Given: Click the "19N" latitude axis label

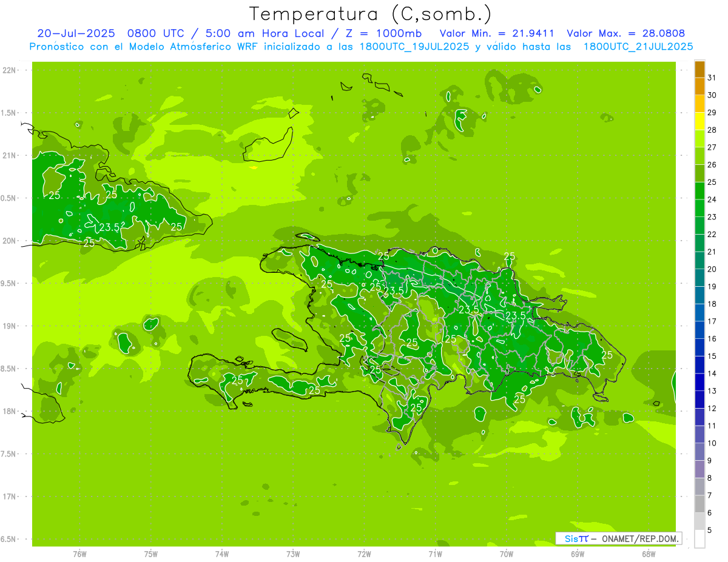Looking at the screenshot, I should [x=10, y=326].
